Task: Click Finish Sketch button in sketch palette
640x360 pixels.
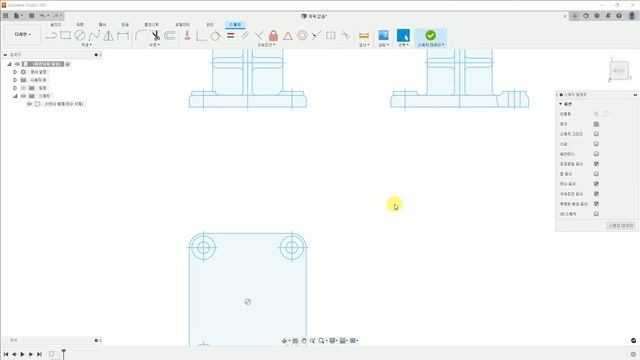Action: point(620,226)
